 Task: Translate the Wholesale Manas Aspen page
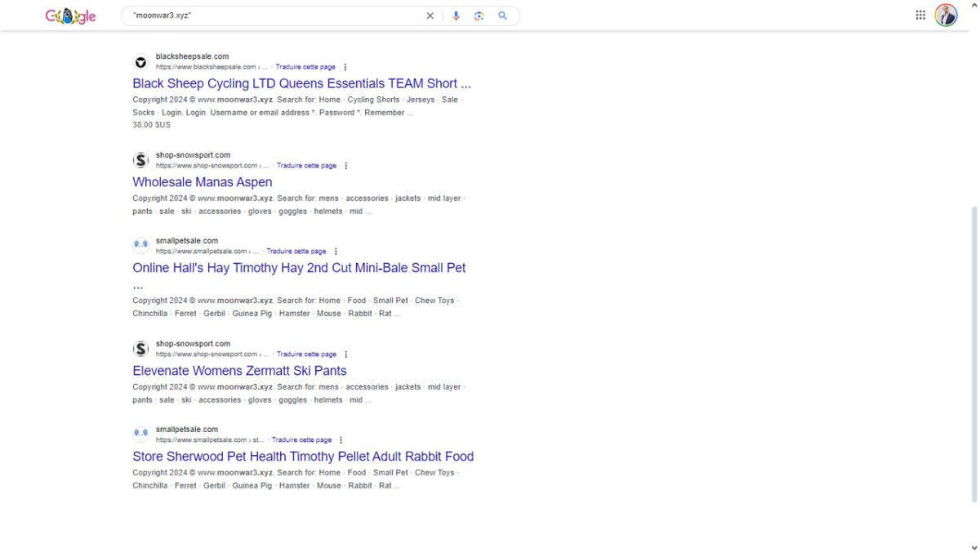point(306,166)
